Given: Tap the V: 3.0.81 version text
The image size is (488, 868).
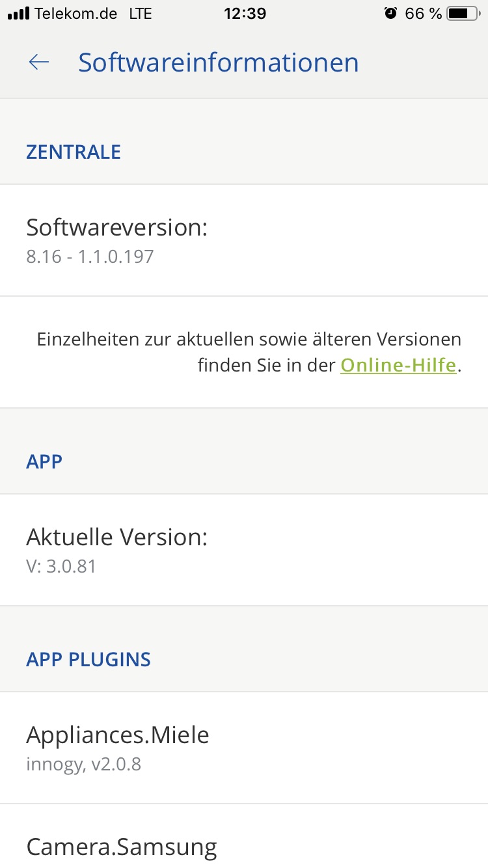Looking at the screenshot, I should (61, 566).
